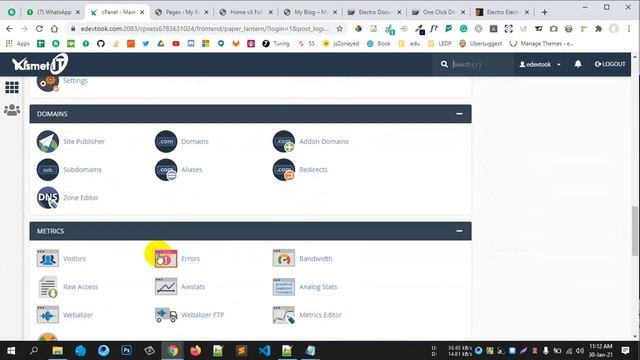Screen dimensions: 640x360
Task: Open the Errors metrics icon
Action: (166, 258)
